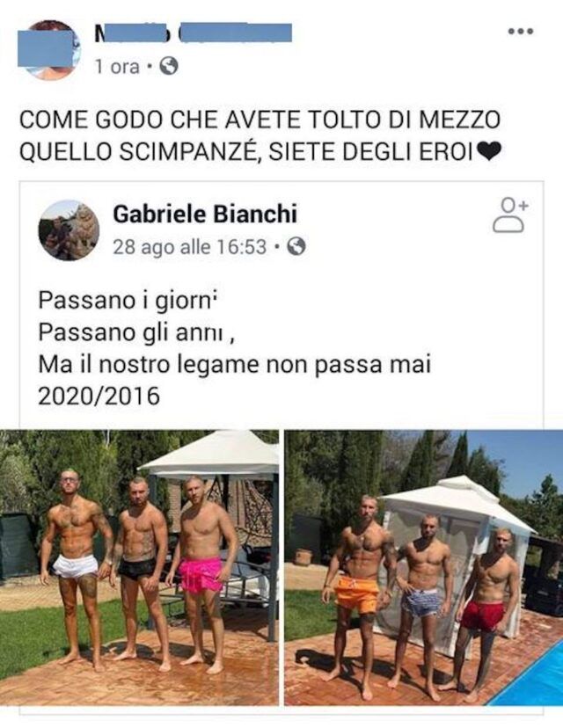Tap the "Passano gli anni" line
Viewport: 563px width, 728px height.
point(136,332)
